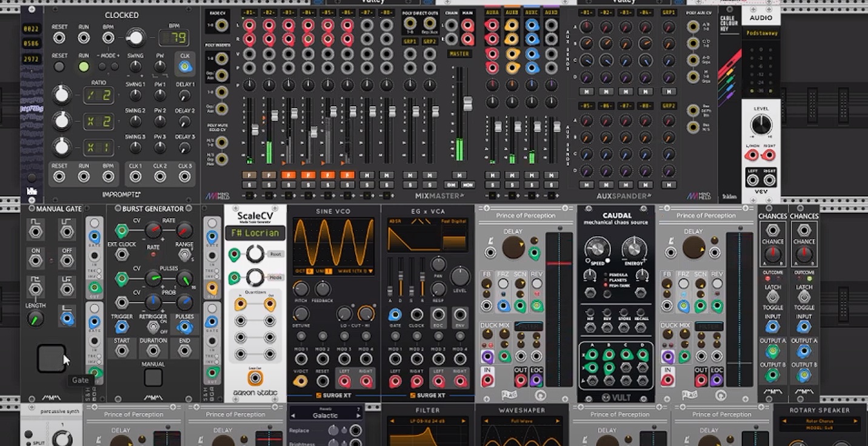Screen dimensions: 868x446
Task: Click the SWING 1 knob on Clocked
Action: point(135,95)
